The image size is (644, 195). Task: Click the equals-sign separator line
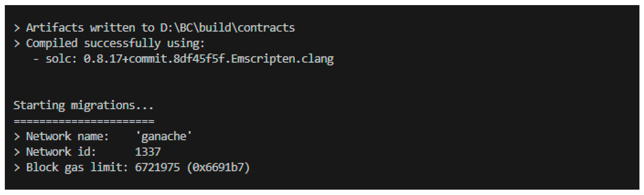pyautogui.click(x=84, y=121)
